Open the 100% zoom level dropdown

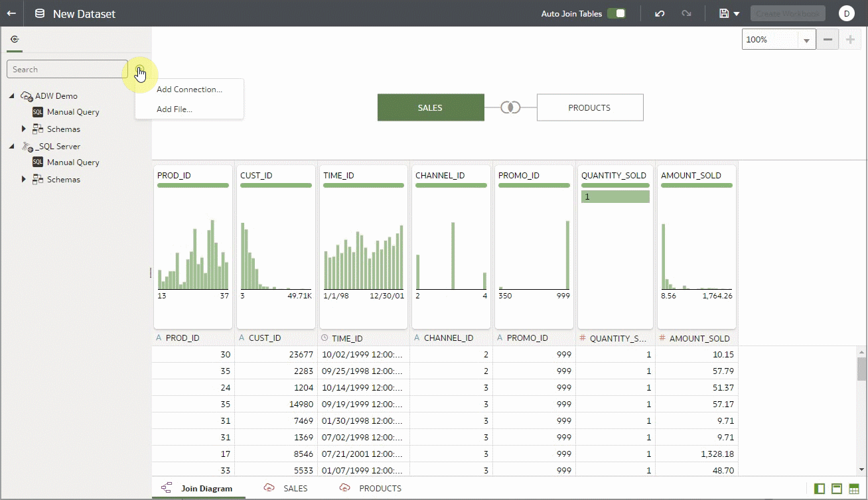click(807, 39)
